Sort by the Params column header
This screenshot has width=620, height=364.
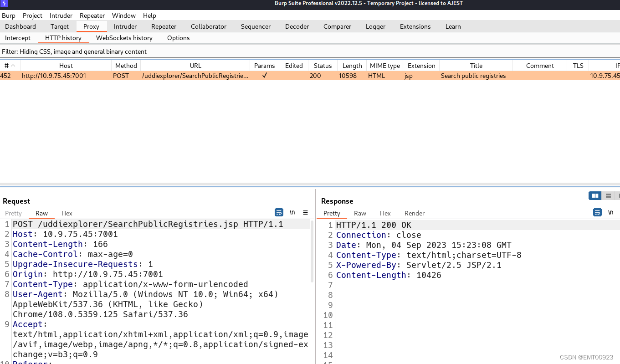click(x=264, y=66)
